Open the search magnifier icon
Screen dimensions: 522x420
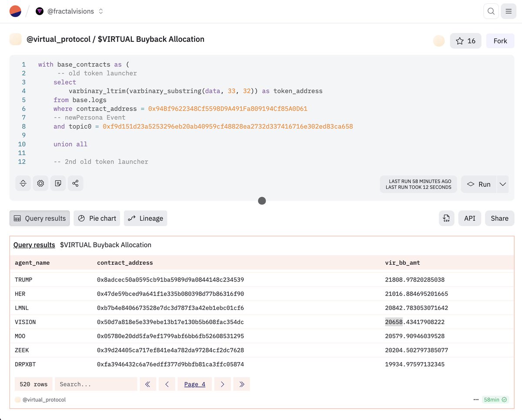[x=491, y=11]
